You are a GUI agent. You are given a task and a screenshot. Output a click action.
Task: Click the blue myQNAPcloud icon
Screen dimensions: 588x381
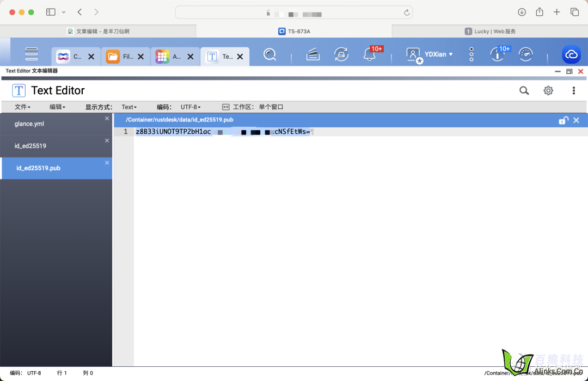point(571,54)
